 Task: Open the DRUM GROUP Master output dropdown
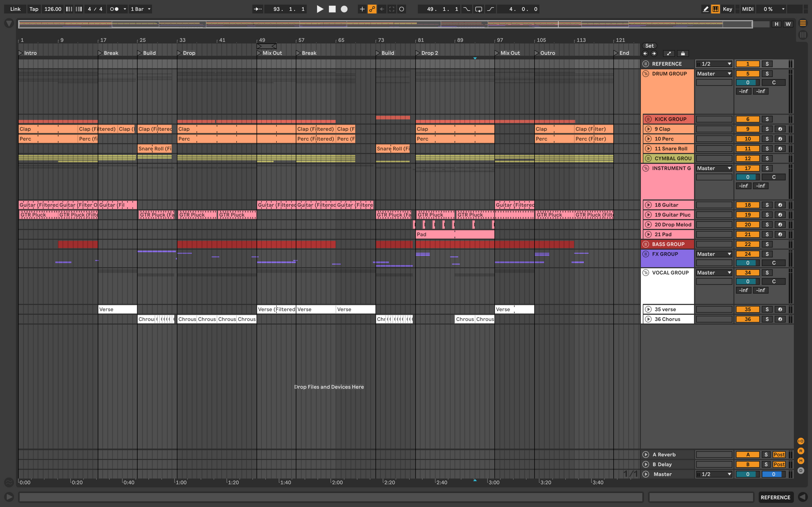pyautogui.click(x=714, y=74)
